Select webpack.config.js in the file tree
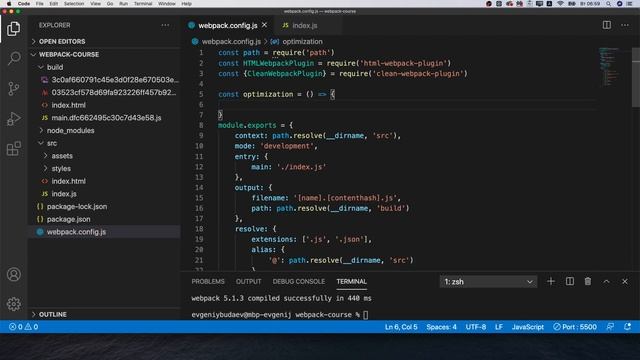This screenshot has height=360, width=640. tap(105, 231)
